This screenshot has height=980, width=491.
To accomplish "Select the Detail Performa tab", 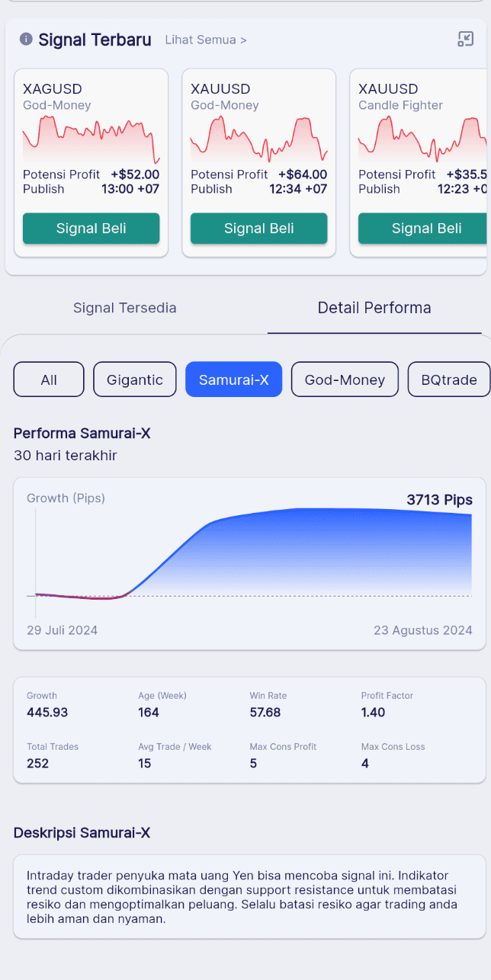I will (374, 308).
